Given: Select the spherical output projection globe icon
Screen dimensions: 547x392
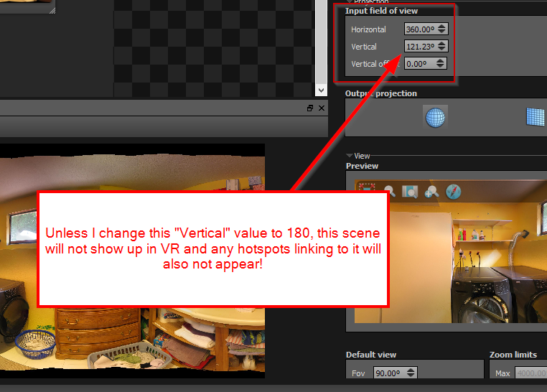Looking at the screenshot, I should [x=435, y=117].
